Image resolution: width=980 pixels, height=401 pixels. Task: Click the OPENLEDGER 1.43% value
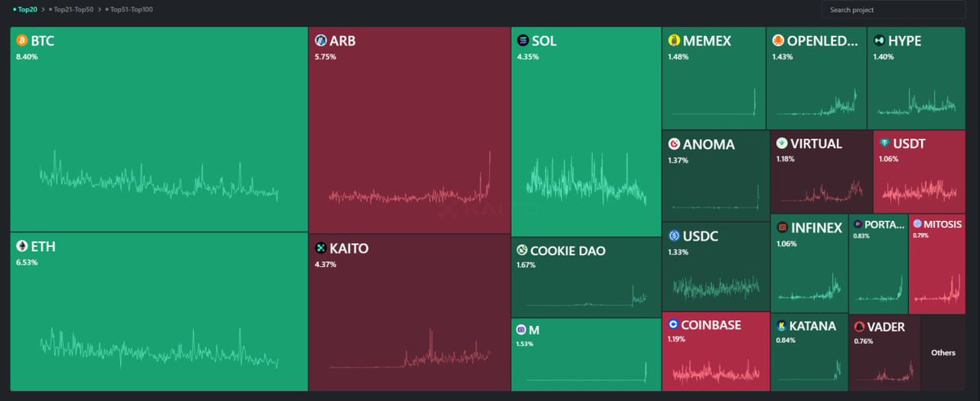click(x=782, y=57)
